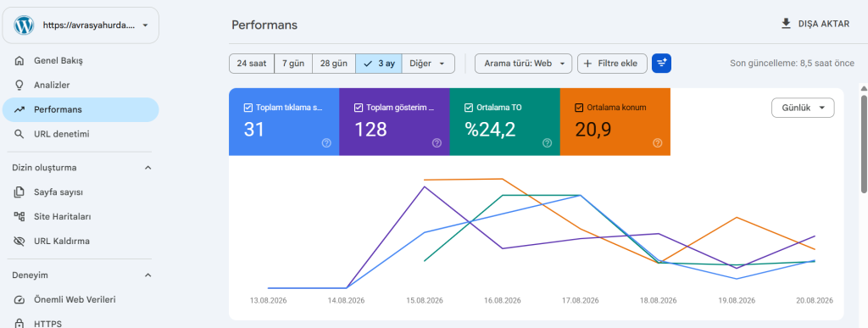Click the orange Ortalama konum metric card

coord(615,122)
